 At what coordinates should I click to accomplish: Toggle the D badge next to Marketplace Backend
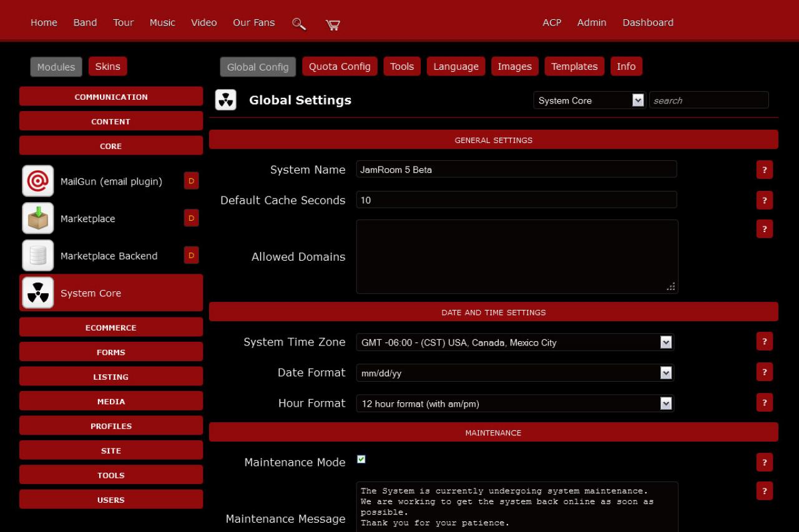click(191, 255)
